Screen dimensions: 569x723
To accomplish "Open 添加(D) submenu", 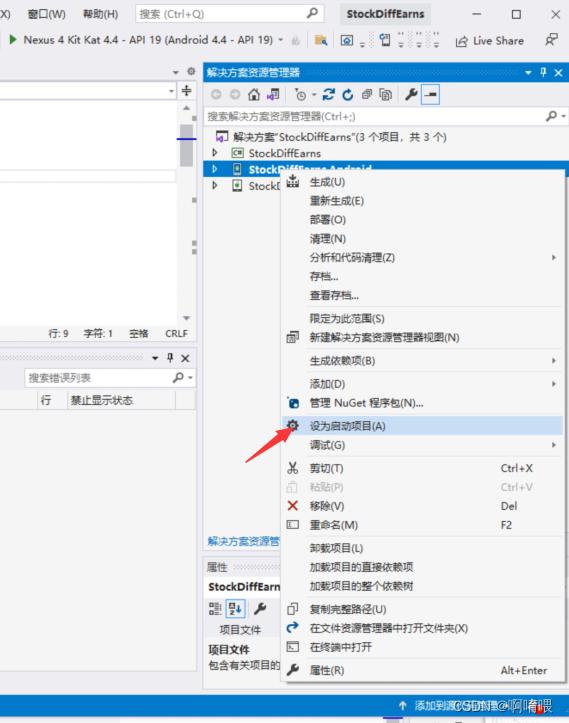I will click(421, 384).
